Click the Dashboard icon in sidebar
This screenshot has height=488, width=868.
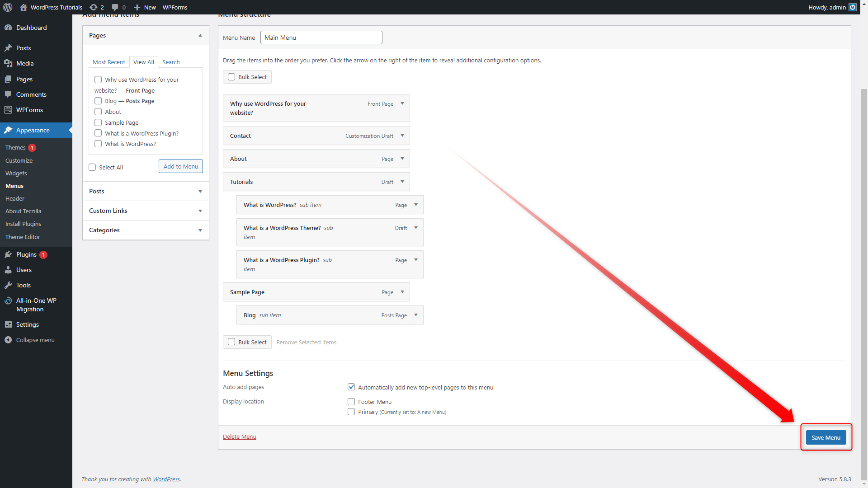click(x=8, y=28)
